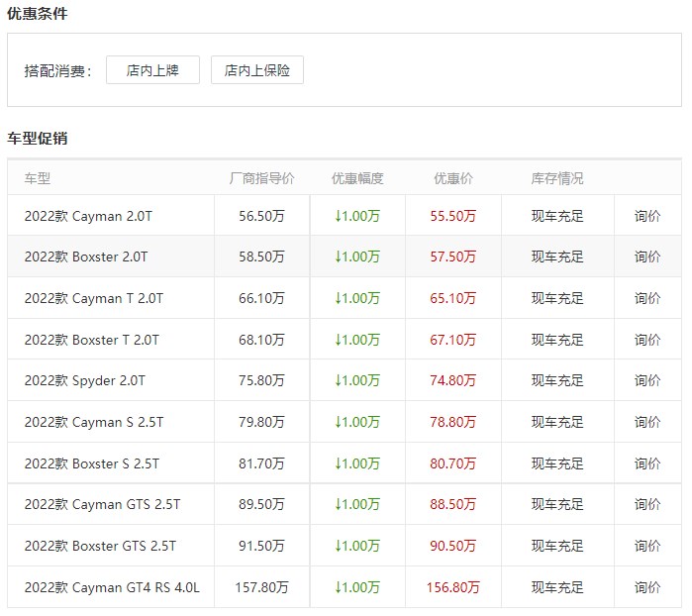This screenshot has width=692, height=616.
Task: Click 询价 for 2022款 Cayman 2.0T
Action: 647,216
